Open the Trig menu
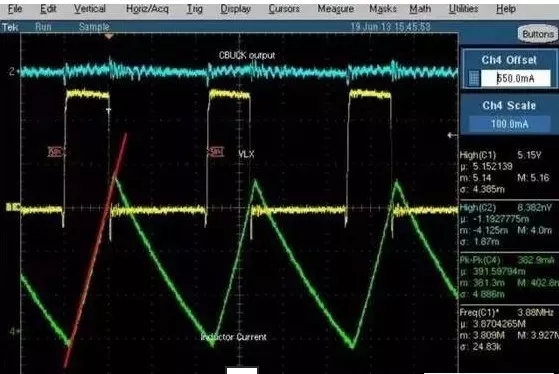Viewport: 559px width, 374px height. pyautogui.click(x=195, y=9)
